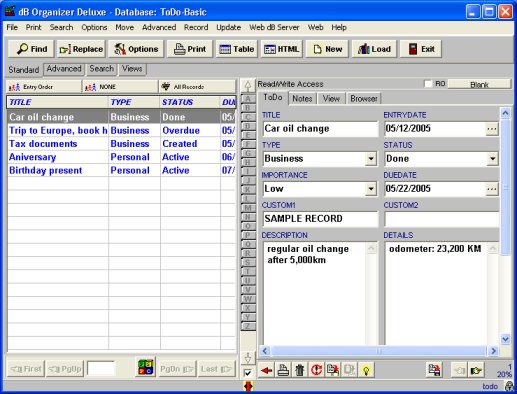Viewport: 517px width, 394px height.
Task: Expand the STATUS dropdown showing Done
Action: point(492,159)
